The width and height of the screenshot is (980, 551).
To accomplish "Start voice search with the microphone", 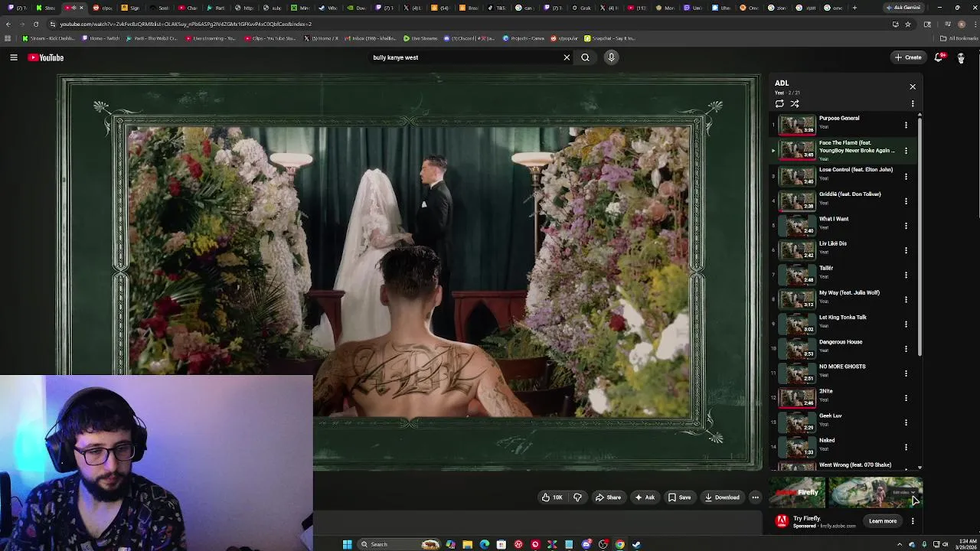I will click(611, 57).
